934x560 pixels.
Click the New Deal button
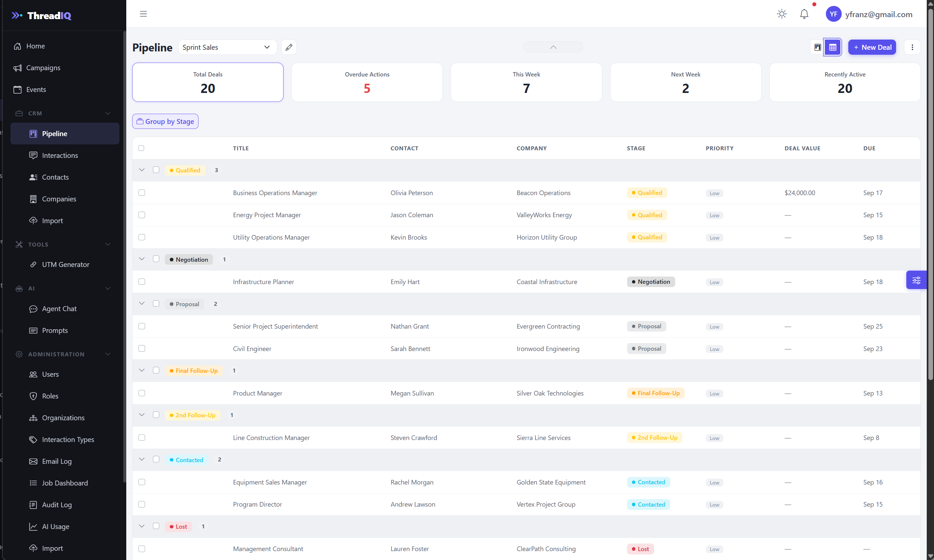pyautogui.click(x=872, y=47)
